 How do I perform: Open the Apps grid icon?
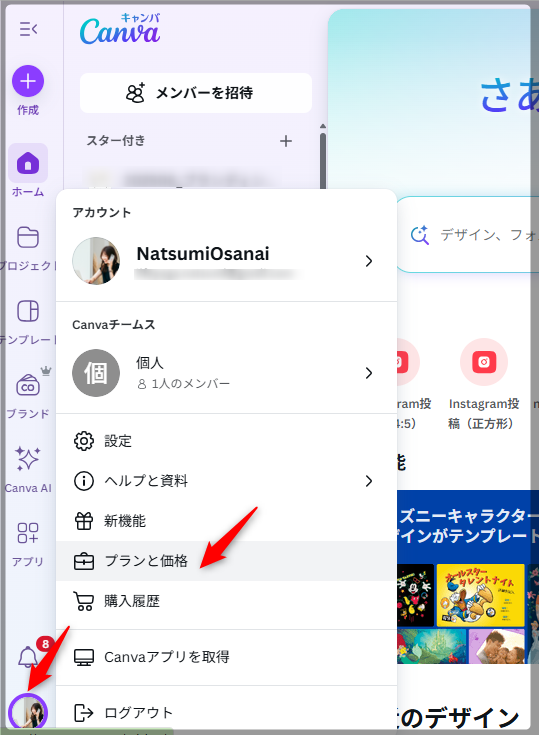tap(28, 533)
